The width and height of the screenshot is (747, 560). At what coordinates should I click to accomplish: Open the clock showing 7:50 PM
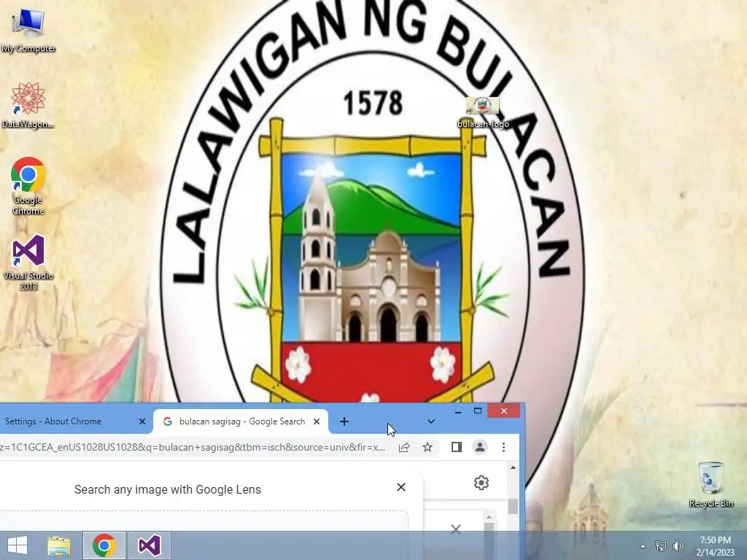coord(715,546)
